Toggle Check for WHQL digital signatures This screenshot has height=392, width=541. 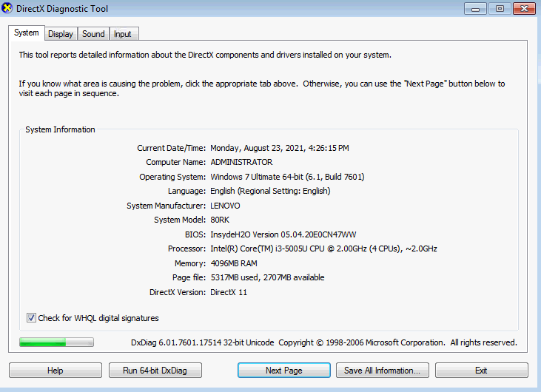pos(93,318)
